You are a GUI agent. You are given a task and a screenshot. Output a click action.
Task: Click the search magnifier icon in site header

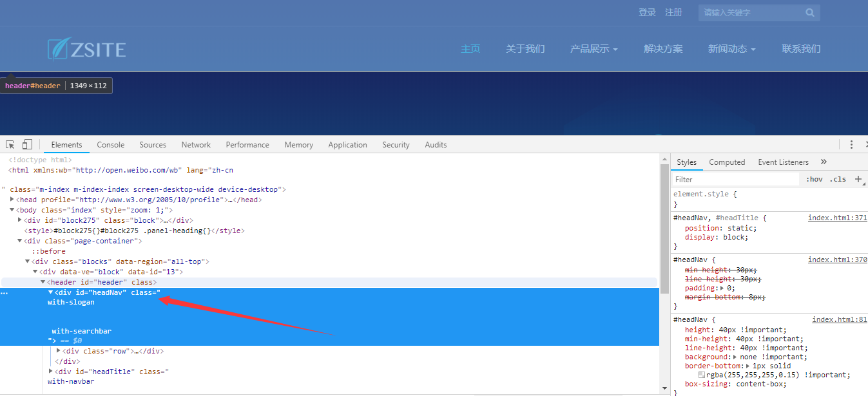click(810, 13)
